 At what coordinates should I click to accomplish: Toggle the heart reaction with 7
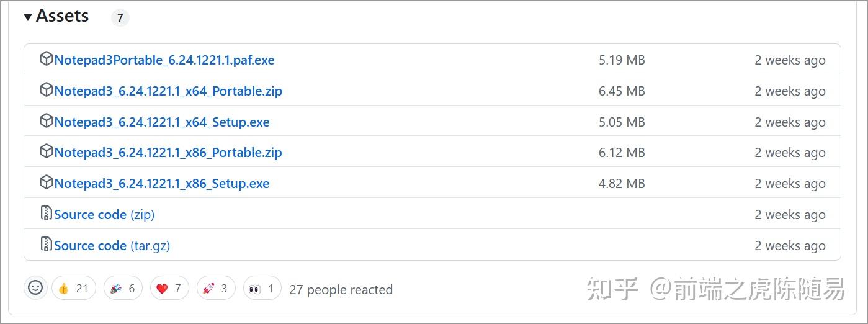pyautogui.click(x=169, y=288)
